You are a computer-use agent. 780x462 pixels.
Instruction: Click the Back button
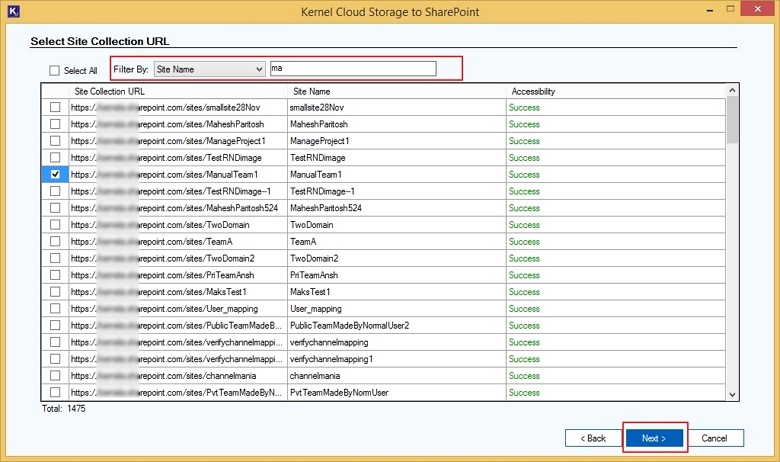(593, 438)
